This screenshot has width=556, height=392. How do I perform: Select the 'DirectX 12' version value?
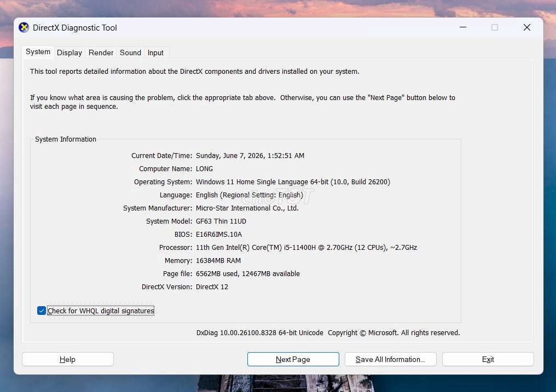click(x=212, y=287)
